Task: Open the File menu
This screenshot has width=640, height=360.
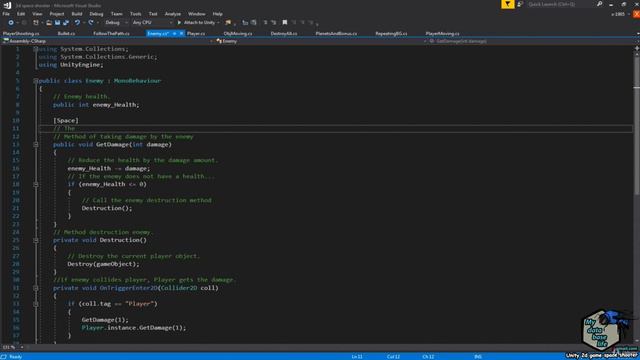Action: click(6, 14)
